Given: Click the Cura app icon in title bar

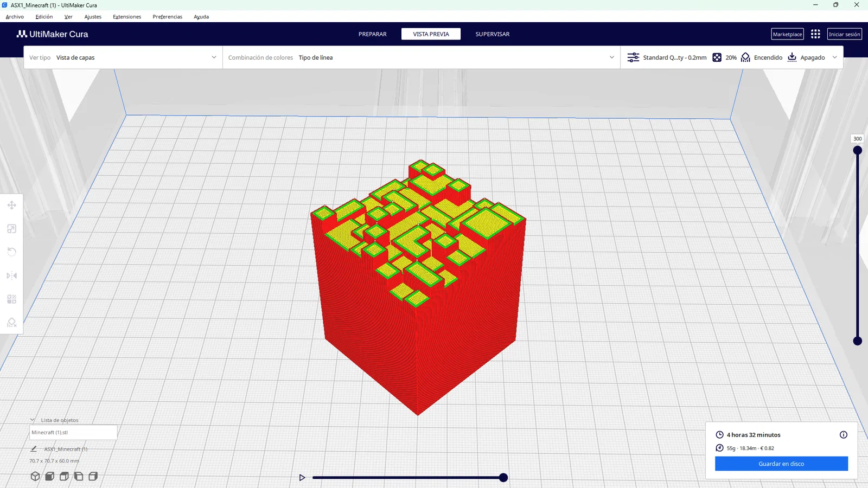Looking at the screenshot, I should coord(5,5).
